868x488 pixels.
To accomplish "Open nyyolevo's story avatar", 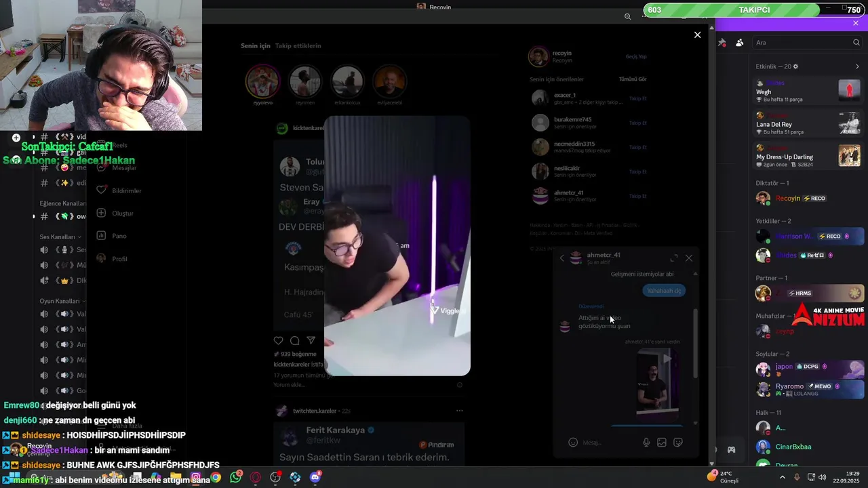I will (x=262, y=82).
